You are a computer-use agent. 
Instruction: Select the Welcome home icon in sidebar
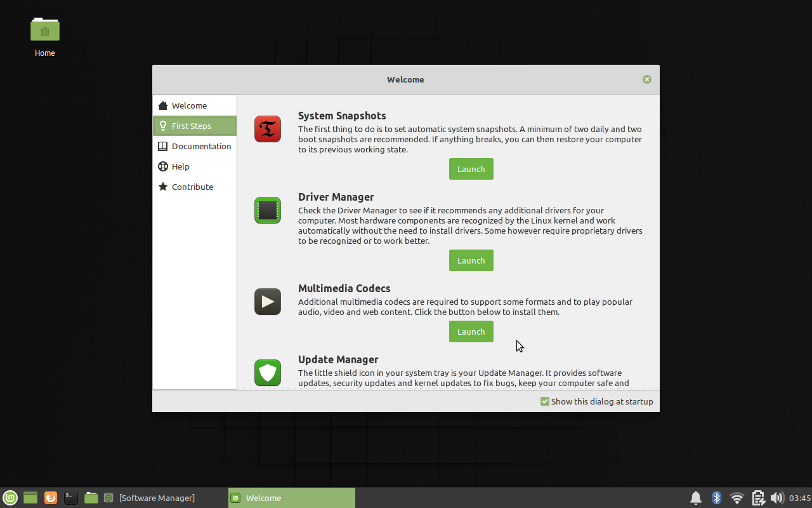pos(163,105)
